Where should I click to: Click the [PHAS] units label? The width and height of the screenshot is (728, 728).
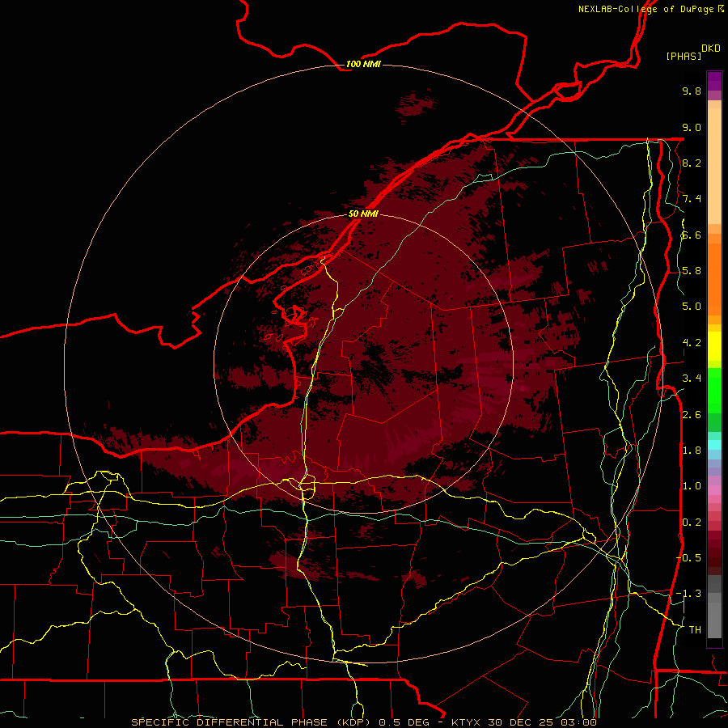[684, 56]
